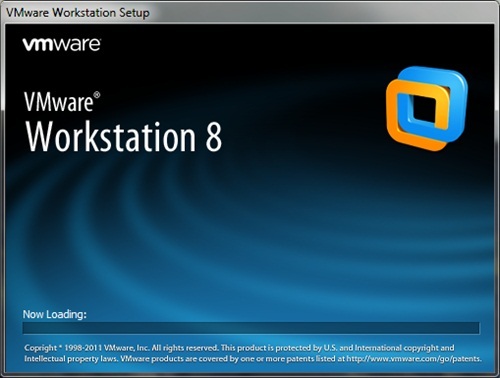Open the www.vmware.com/go/patents link
This screenshot has height=378, width=500.
(414, 359)
